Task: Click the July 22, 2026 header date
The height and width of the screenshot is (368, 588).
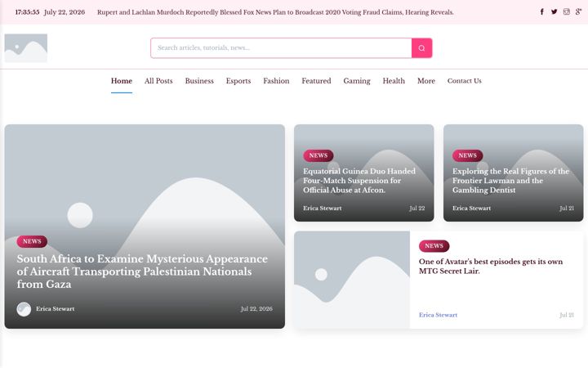Action: click(x=65, y=12)
